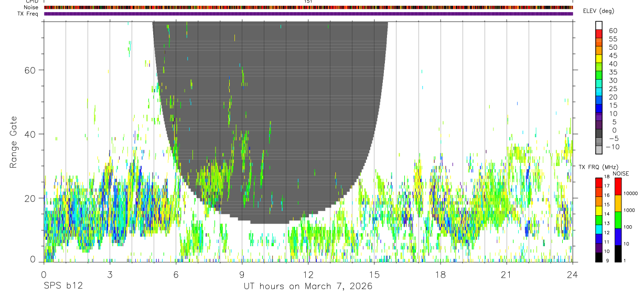Click the '21' tick on UT hours axis
Image resolution: width=644 pixels, height=297 pixels.
coord(506,274)
